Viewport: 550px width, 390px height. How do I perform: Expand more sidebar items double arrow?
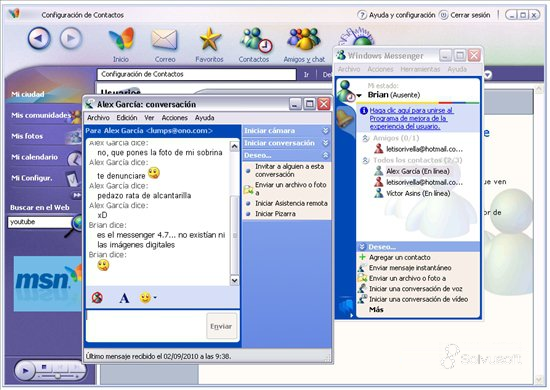(77, 195)
